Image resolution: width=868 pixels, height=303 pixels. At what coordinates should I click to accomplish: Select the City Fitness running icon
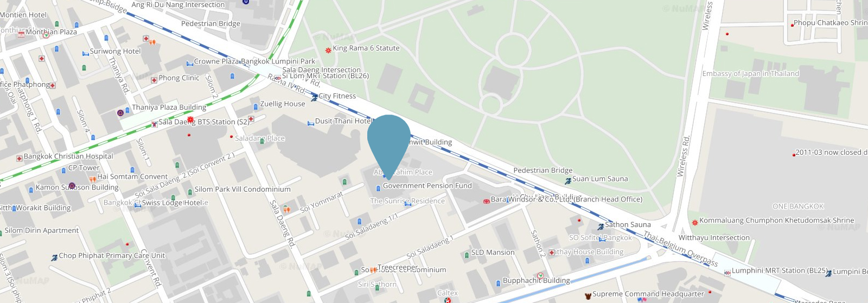pyautogui.click(x=314, y=98)
